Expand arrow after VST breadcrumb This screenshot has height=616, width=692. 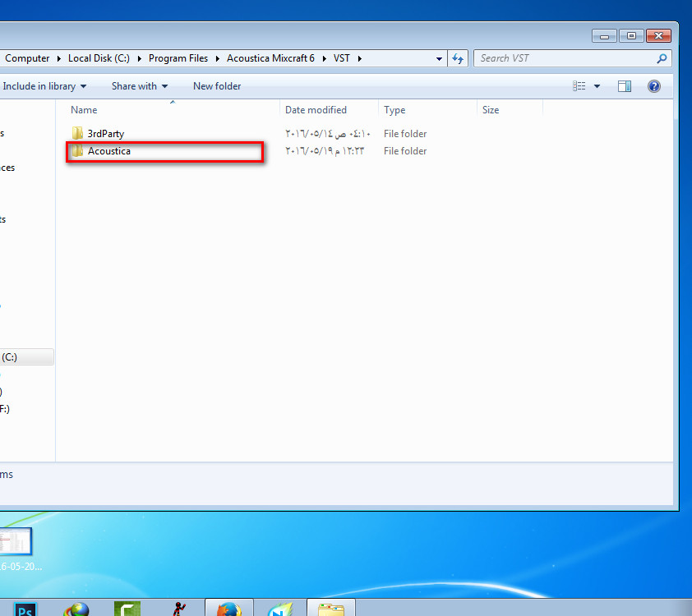(360, 58)
